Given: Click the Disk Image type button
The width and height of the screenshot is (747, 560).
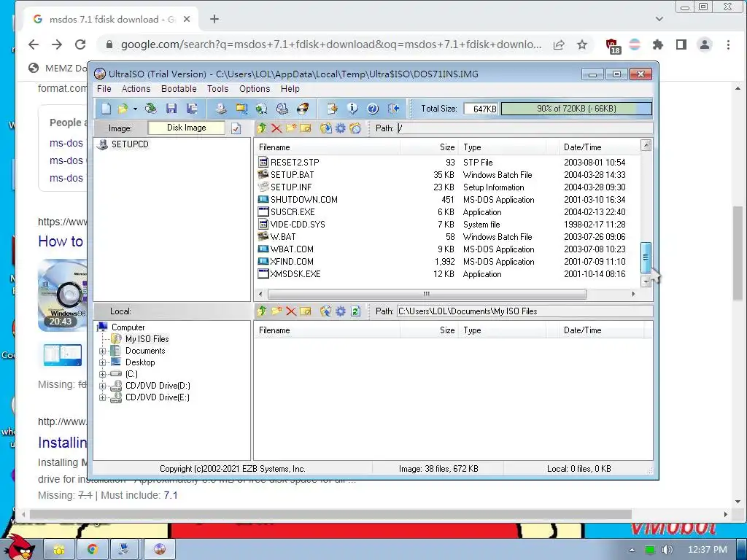Looking at the screenshot, I should pos(186,128).
